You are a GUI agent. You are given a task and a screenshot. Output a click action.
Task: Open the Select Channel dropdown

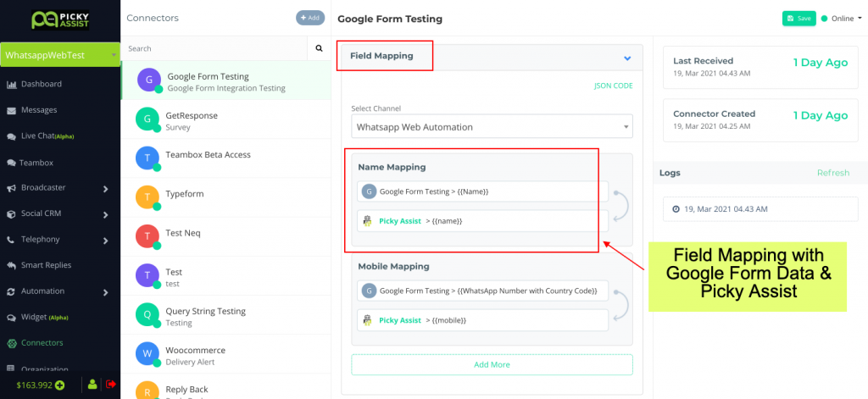pos(492,127)
